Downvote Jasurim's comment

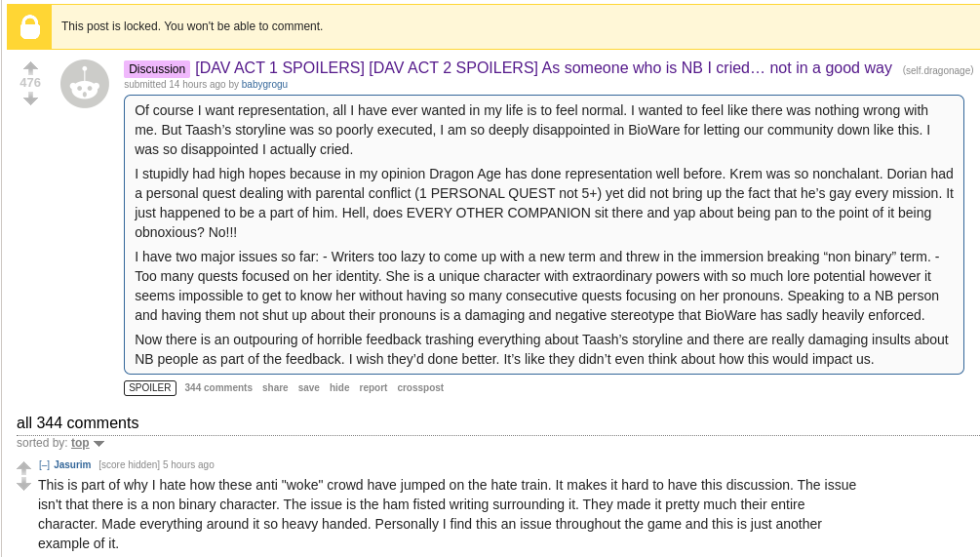(23, 484)
